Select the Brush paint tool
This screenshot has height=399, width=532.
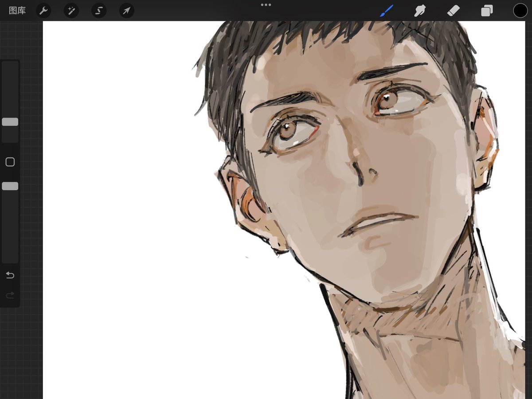(x=387, y=11)
